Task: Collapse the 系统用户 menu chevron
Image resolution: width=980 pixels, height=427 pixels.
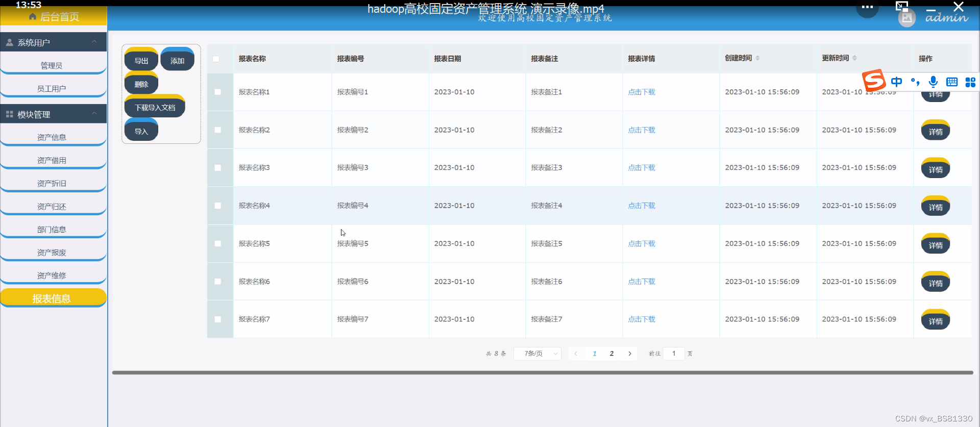Action: point(94,42)
